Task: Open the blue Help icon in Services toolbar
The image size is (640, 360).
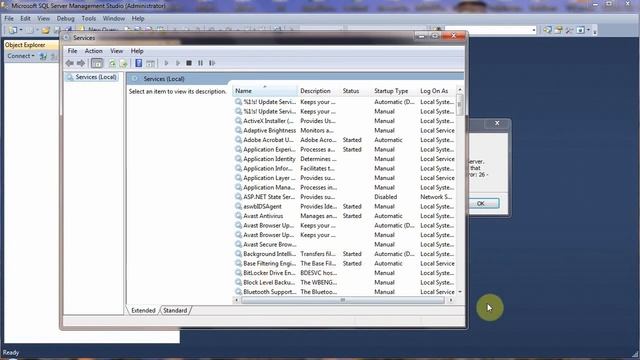Action: (139, 63)
